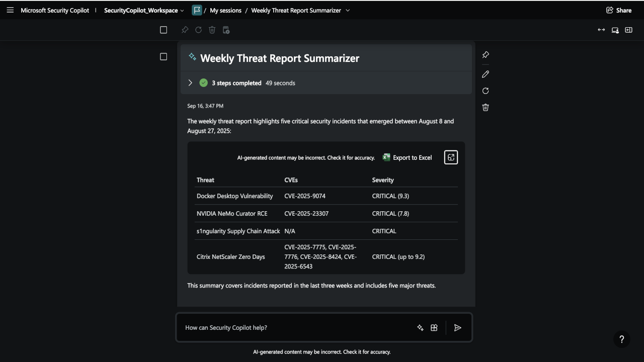Image resolution: width=644 pixels, height=362 pixels.
Task: Click the toolbar icon beside expand arrows
Action: [x=615, y=30]
